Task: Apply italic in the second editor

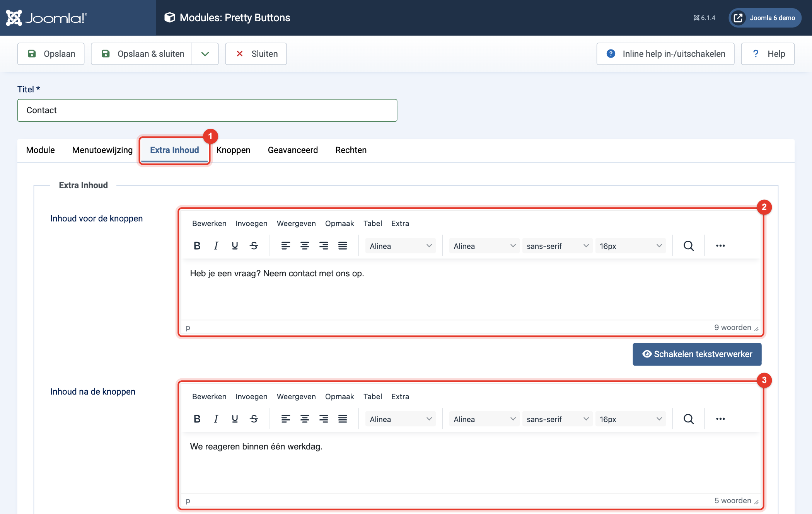Action: tap(216, 419)
